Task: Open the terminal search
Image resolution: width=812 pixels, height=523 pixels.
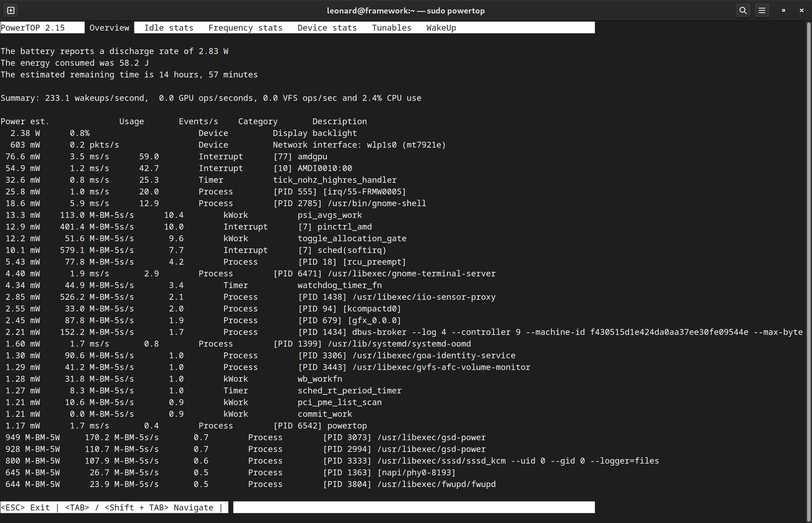Action: coord(743,10)
